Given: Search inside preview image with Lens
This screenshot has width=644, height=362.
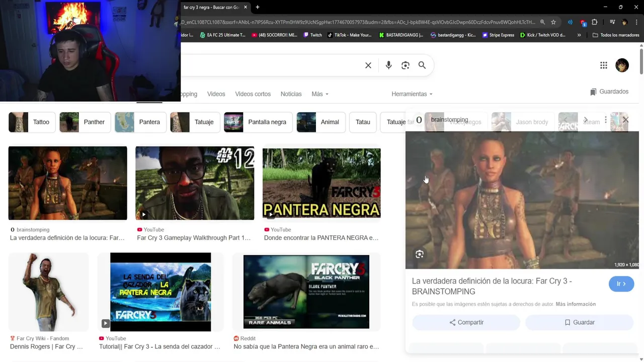Looking at the screenshot, I should [x=420, y=254].
